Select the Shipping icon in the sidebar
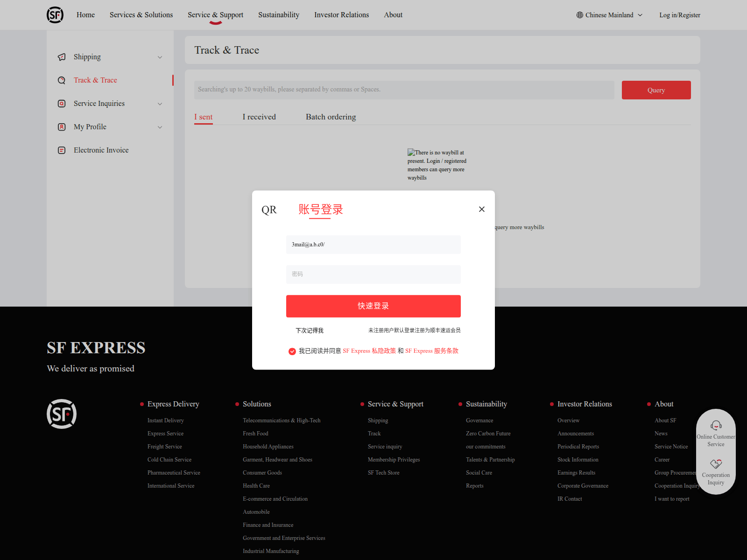Image resolution: width=747 pixels, height=560 pixels. point(62,56)
